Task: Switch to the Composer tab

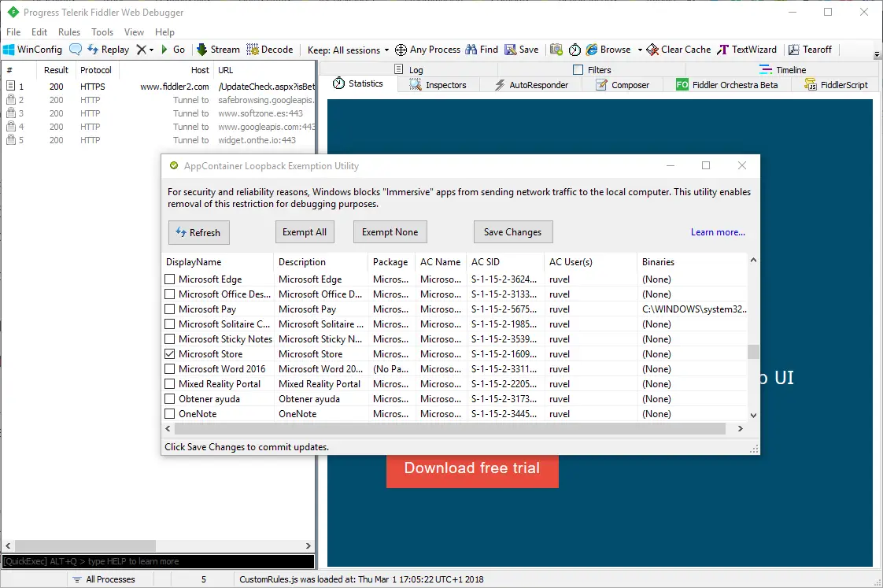Action: (x=623, y=84)
